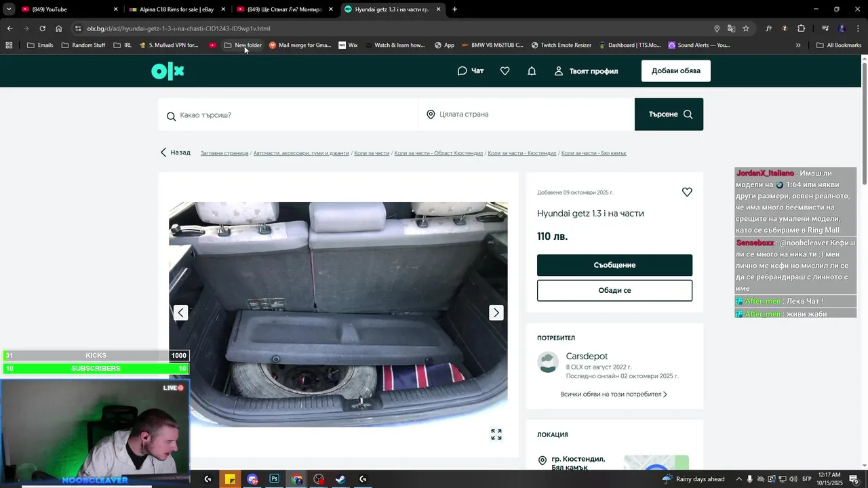Click the OLX logo
Screen dimensions: 868x488
167,70
